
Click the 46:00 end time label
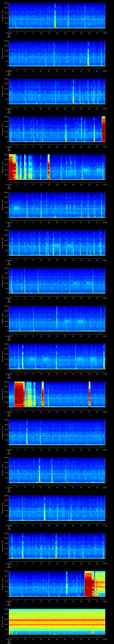point(105,336)
